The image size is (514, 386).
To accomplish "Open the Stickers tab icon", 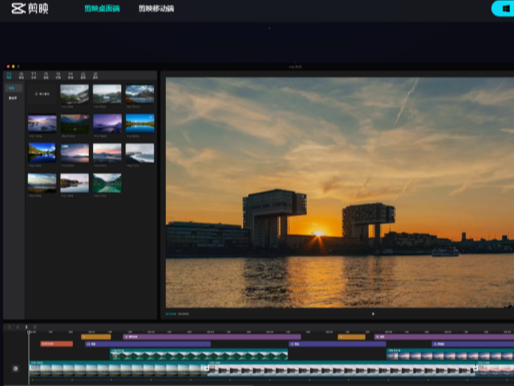I will [x=46, y=75].
